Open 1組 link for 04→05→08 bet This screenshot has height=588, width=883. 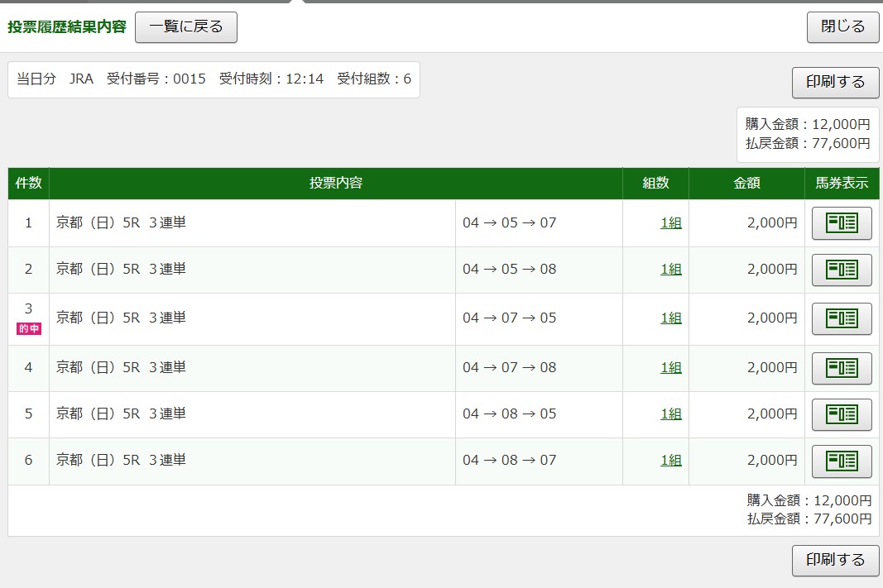coord(670,269)
